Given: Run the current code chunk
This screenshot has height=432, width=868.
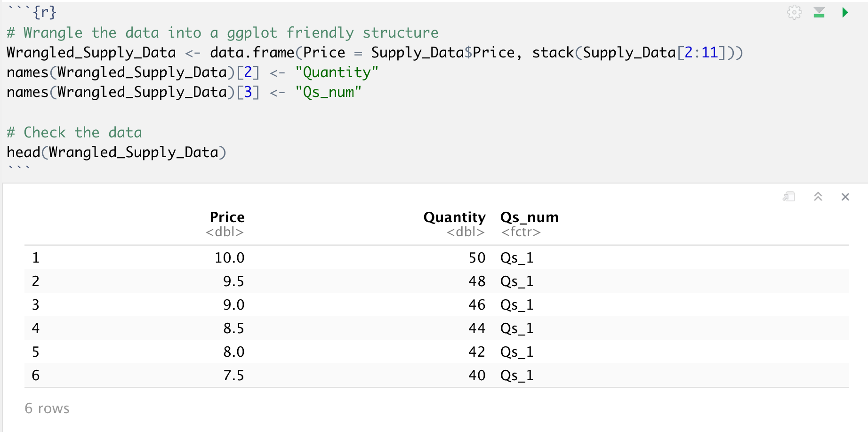Looking at the screenshot, I should (x=845, y=13).
